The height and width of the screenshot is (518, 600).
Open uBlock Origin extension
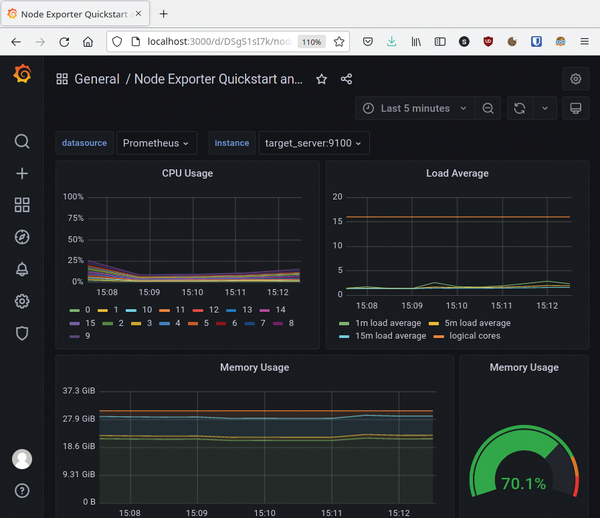488,41
